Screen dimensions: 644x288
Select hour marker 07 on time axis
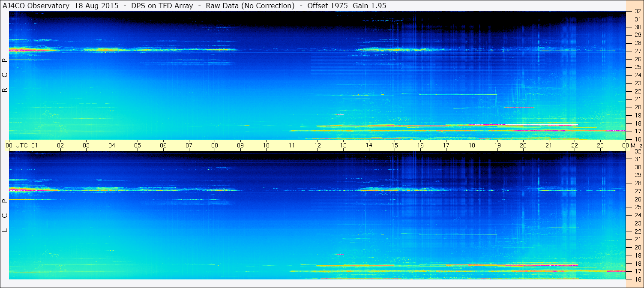(189, 145)
